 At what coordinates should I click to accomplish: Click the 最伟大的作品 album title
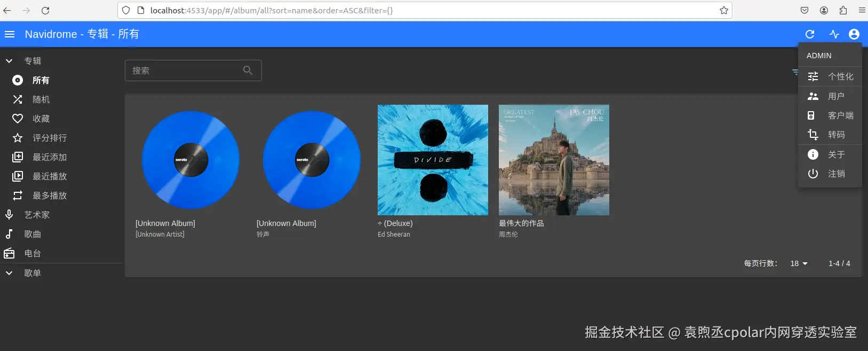tap(521, 223)
